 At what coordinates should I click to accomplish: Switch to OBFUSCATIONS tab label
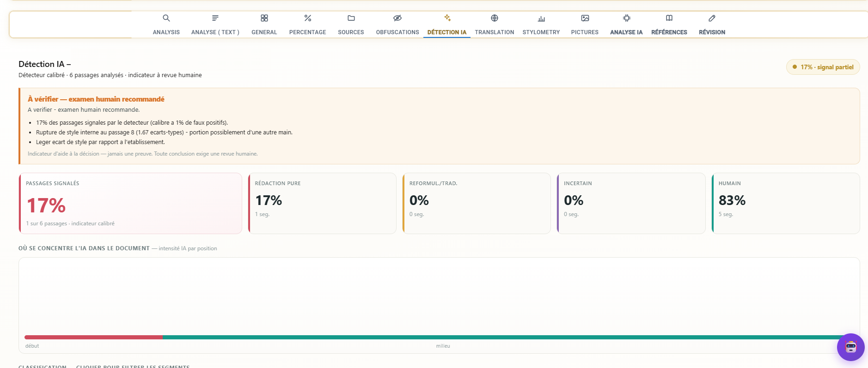tap(397, 32)
